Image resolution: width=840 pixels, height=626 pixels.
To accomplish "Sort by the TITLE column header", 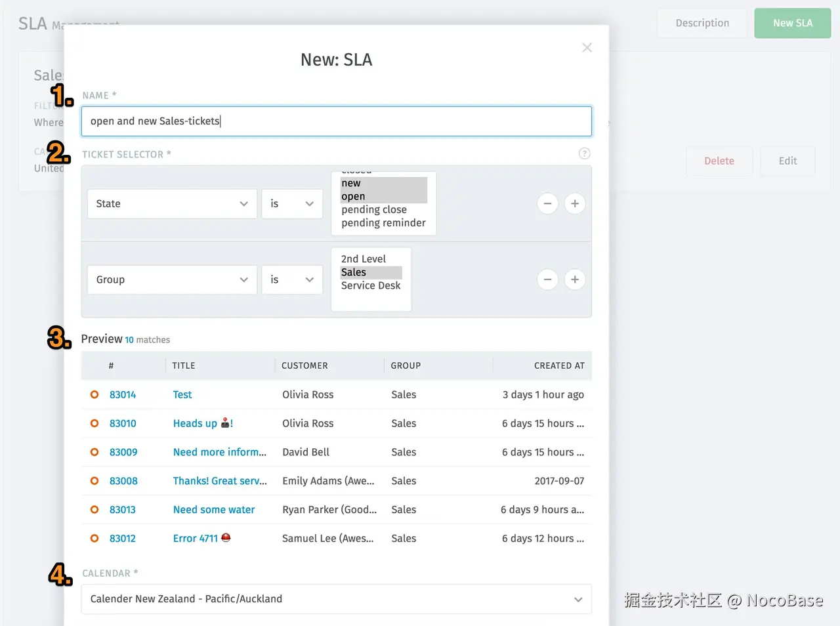I will pos(184,365).
